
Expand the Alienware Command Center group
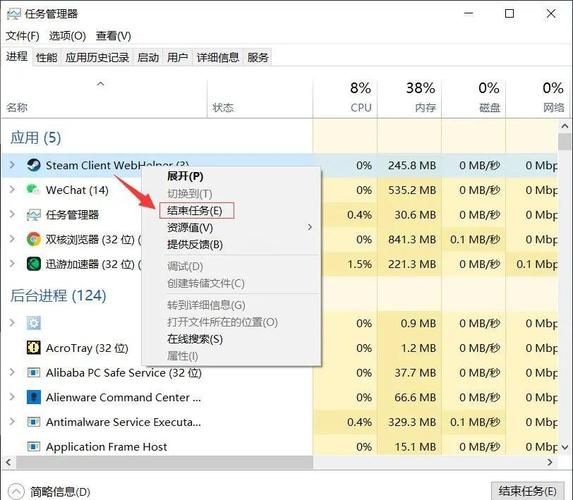tap(12, 397)
